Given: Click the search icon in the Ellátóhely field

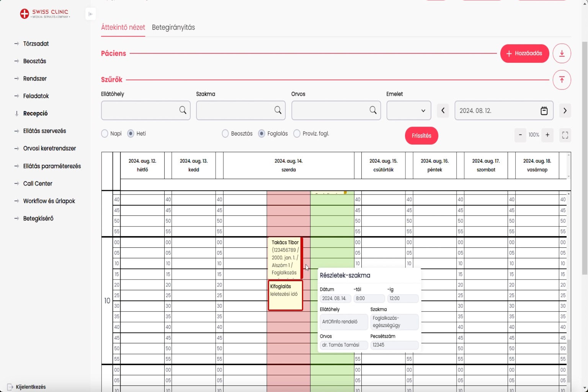Looking at the screenshot, I should [x=183, y=110].
